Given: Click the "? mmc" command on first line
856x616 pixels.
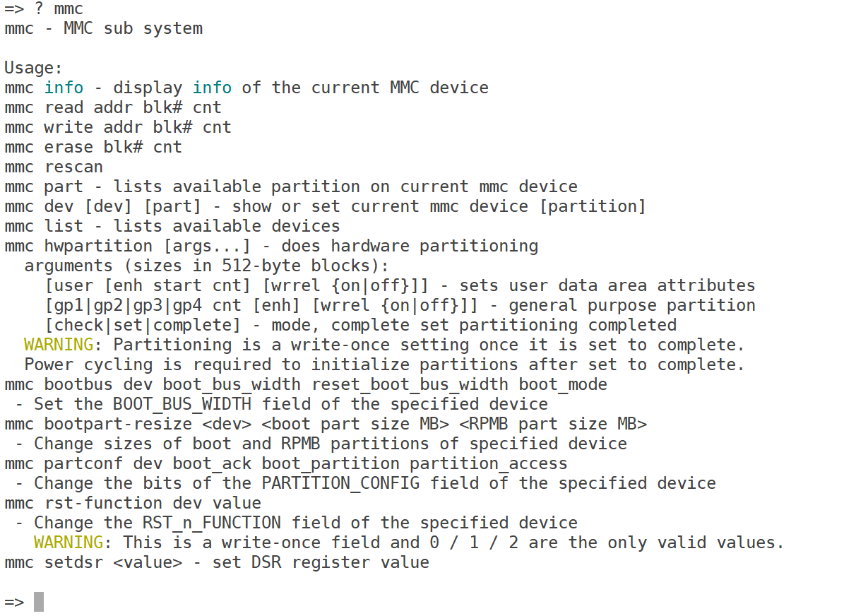Looking at the screenshot, I should click(59, 8).
